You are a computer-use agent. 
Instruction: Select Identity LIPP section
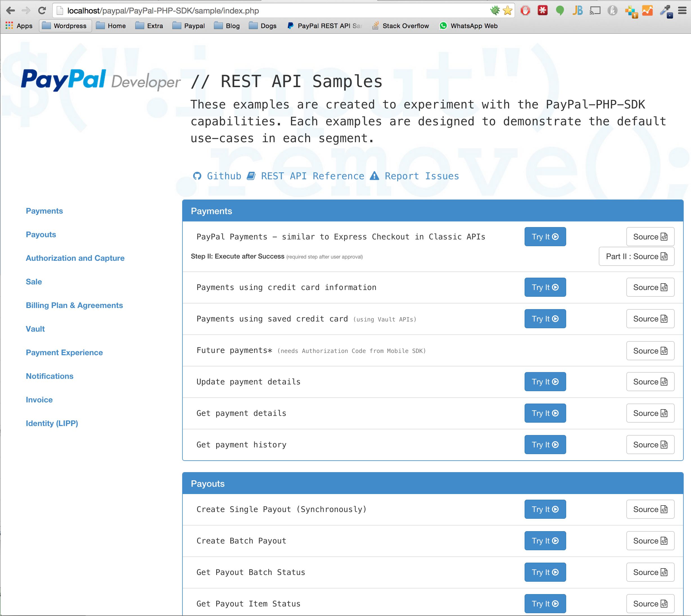pos(51,423)
